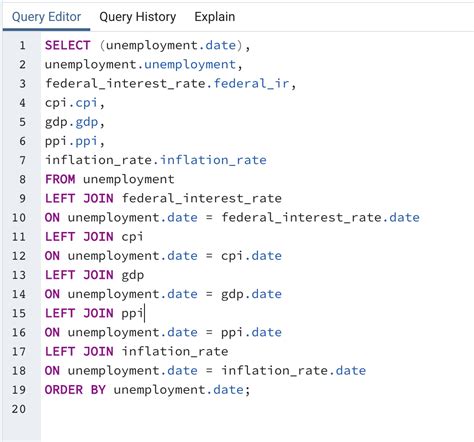Image resolution: width=474 pixels, height=442 pixels.
Task: Click federal_ir column name on line 3
Action: tap(251, 83)
